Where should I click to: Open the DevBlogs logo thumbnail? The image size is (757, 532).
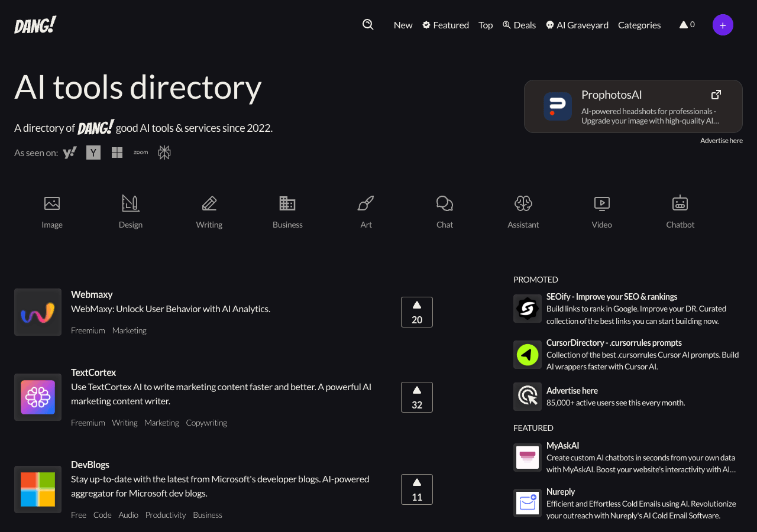[38, 489]
